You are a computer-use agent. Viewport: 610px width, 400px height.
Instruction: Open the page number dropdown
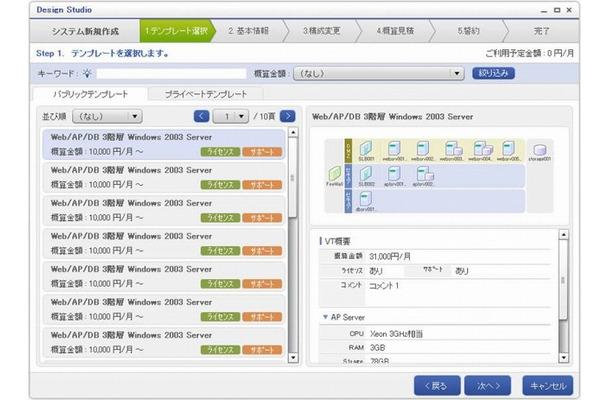[231, 116]
